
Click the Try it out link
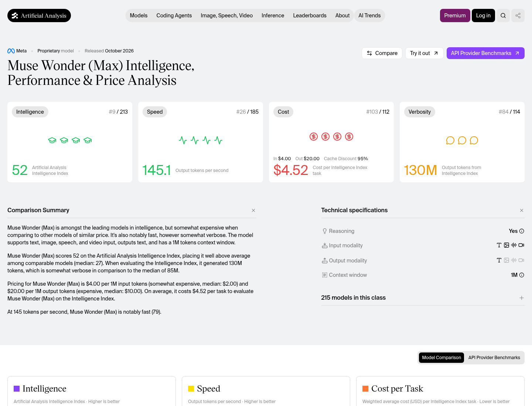[x=424, y=53]
